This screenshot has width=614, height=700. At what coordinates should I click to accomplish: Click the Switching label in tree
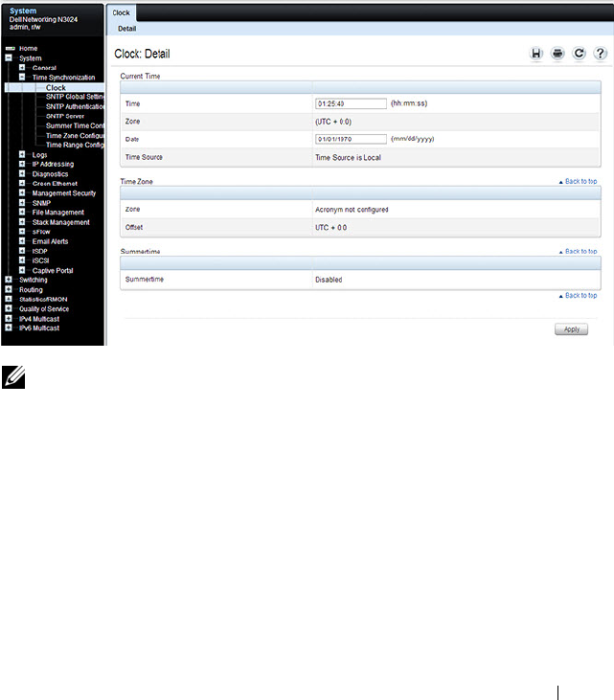click(33, 280)
